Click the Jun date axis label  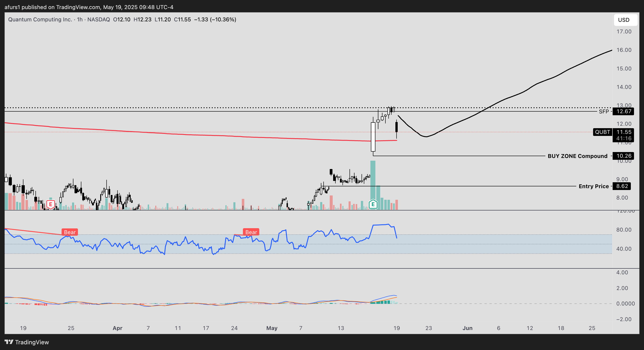click(467, 328)
